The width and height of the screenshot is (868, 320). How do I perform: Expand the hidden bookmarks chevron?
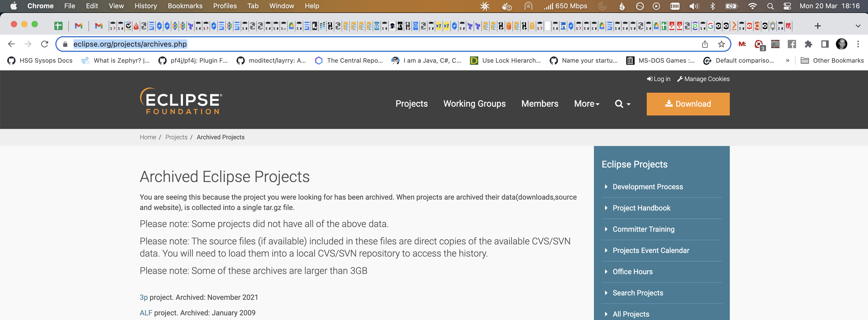[x=788, y=60]
